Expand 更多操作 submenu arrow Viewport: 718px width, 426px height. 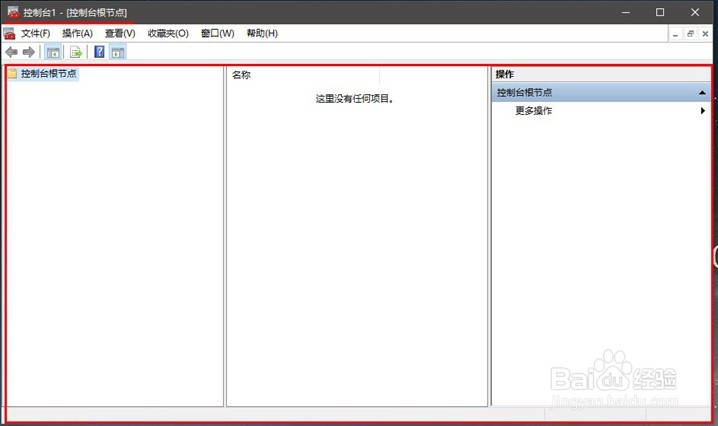[x=702, y=110]
